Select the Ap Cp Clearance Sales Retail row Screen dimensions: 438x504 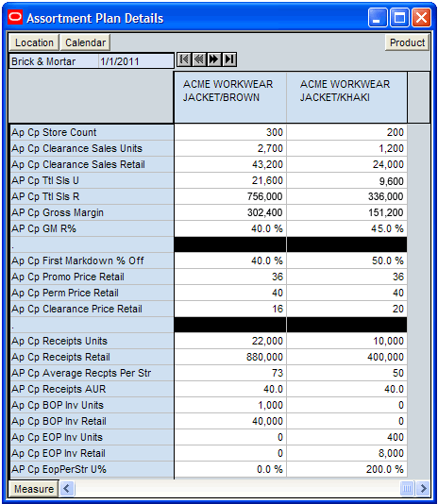point(92,164)
